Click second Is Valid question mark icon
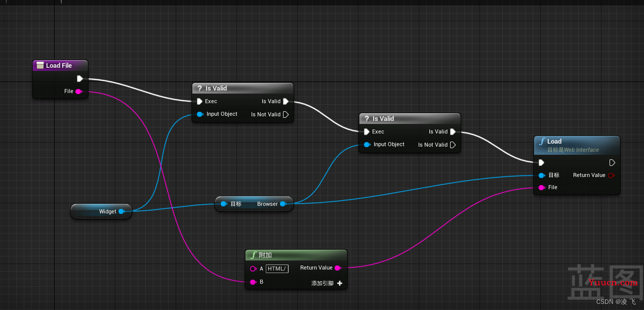Image resolution: width=644 pixels, height=310 pixels. pyautogui.click(x=367, y=119)
